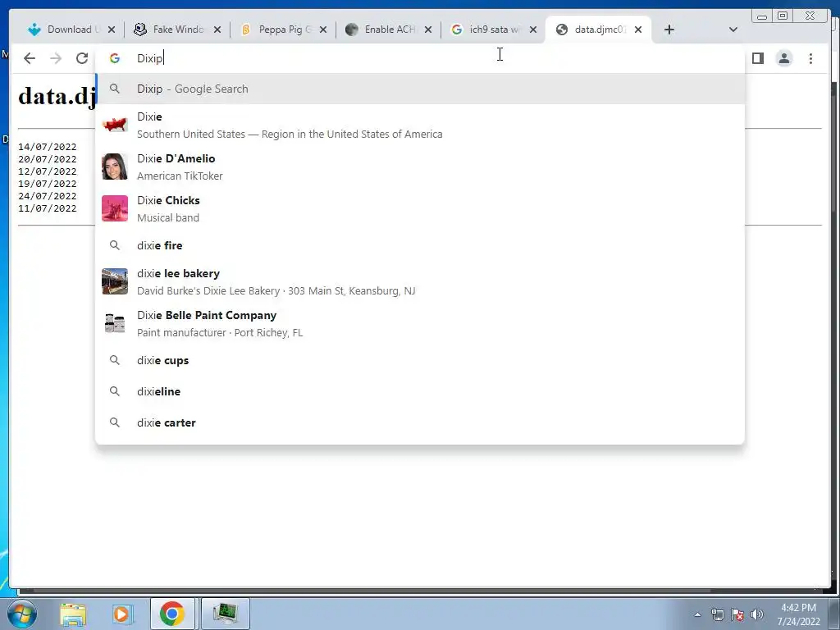
Task: Click the magnifier beside dixie fire
Action: coord(115,245)
